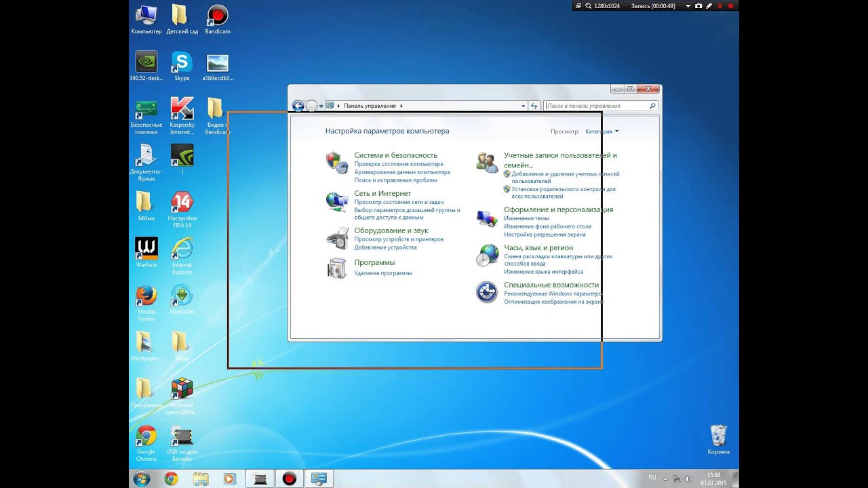Open Проверка состояния компьютера link
This screenshot has width=868, height=488.
click(399, 164)
